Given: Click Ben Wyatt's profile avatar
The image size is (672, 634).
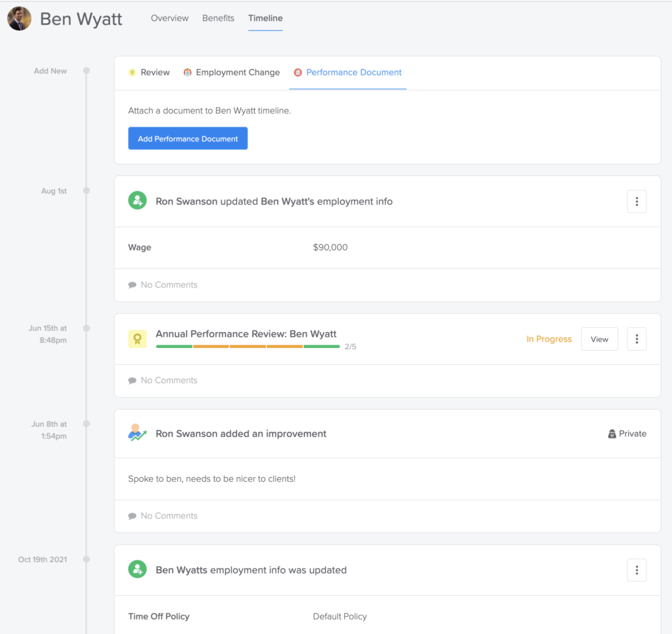Looking at the screenshot, I should 19,19.
